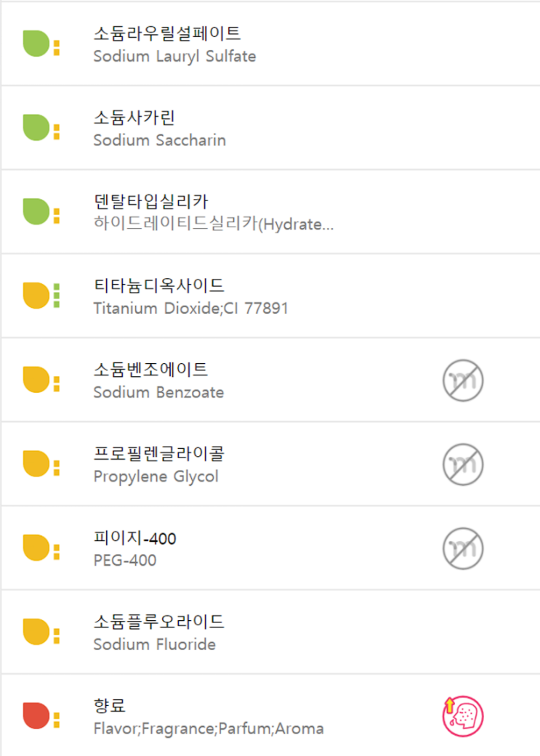Click green grade icon next to 덴탈타입실리카
Image resolution: width=540 pixels, height=756 pixels.
coord(41,211)
